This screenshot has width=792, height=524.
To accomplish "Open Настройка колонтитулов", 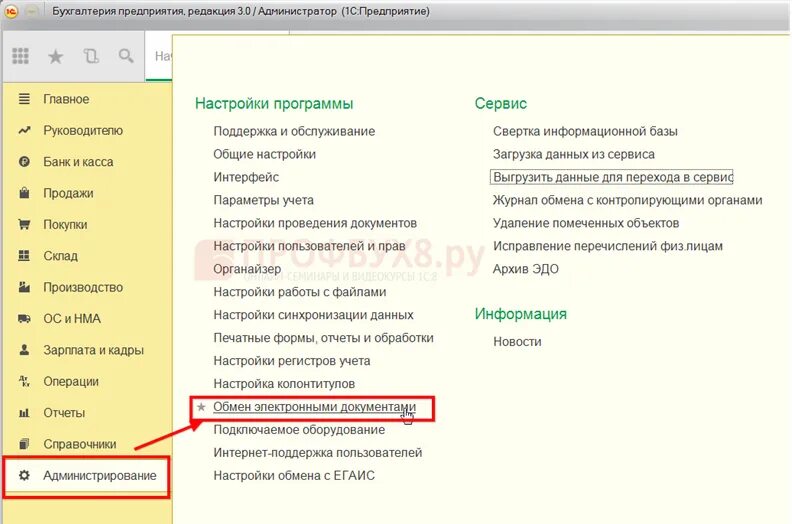I will click(x=284, y=384).
